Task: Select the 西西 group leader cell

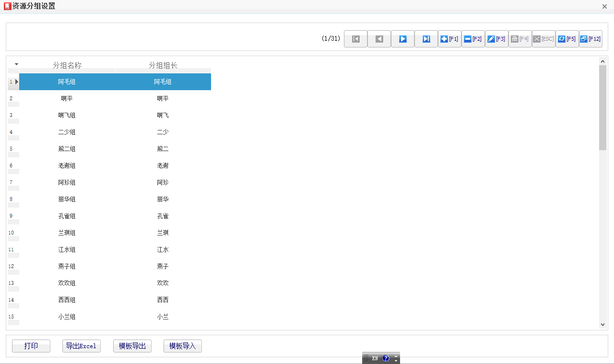Action: click(163, 300)
